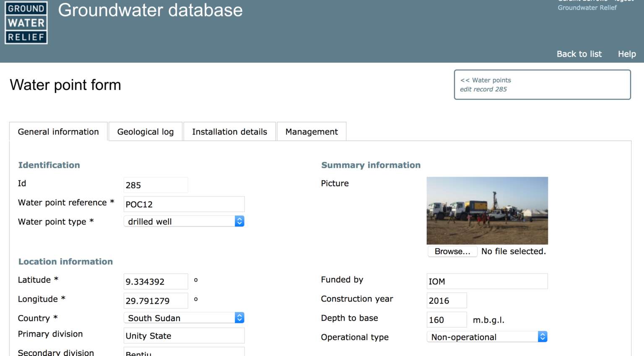
Task: Click the Location information heading
Action: [65, 261]
